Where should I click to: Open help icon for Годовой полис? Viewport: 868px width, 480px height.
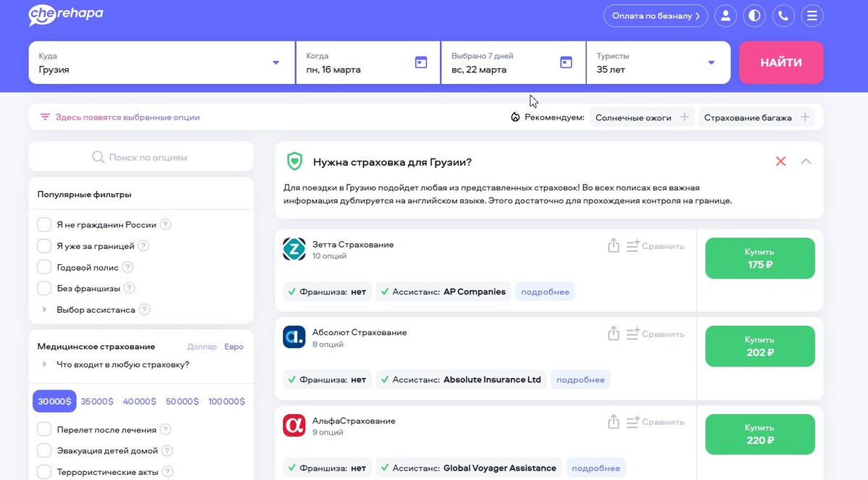(x=128, y=267)
